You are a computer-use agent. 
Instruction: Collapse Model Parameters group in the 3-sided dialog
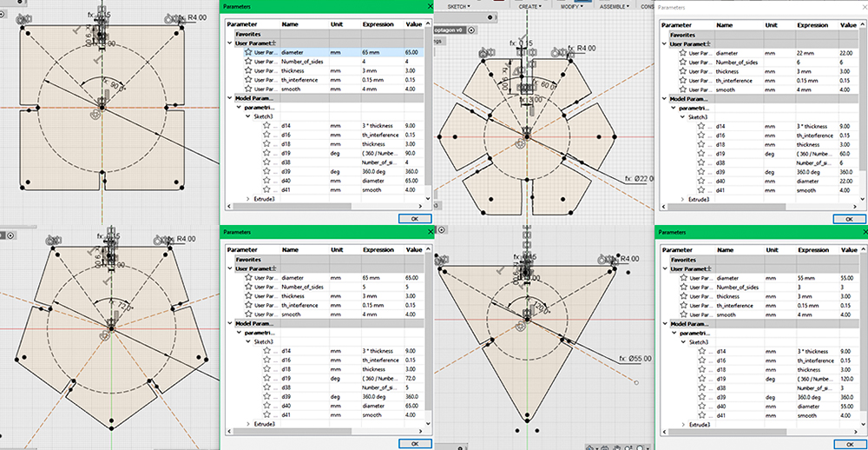[x=666, y=324]
